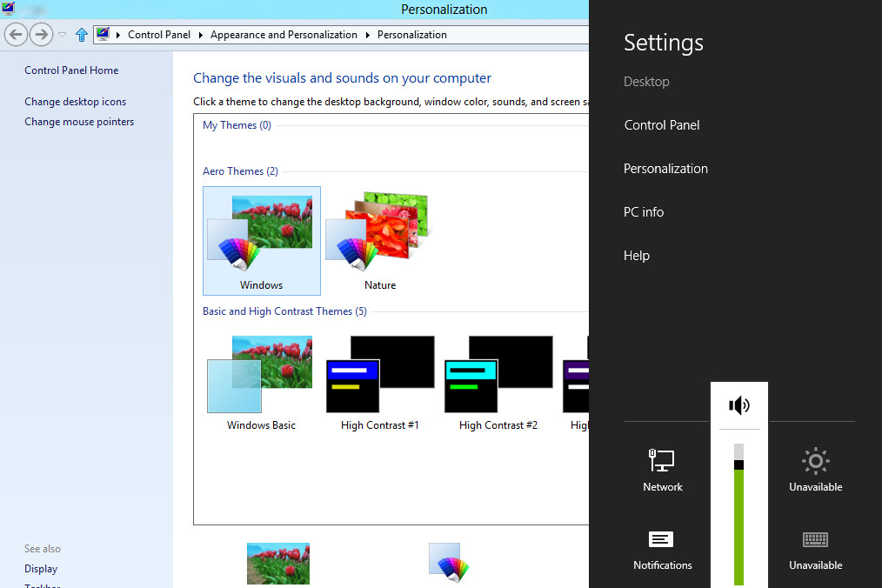The image size is (882, 588).
Task: Click the Personalization window title icon
Action: pyautogui.click(x=8, y=9)
